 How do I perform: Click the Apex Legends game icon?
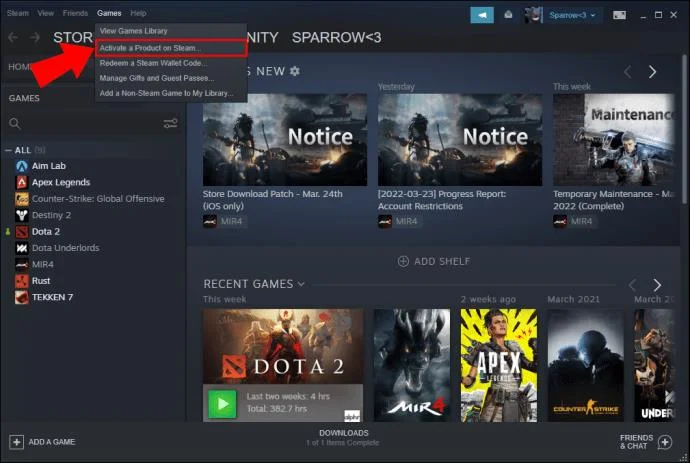[22, 182]
